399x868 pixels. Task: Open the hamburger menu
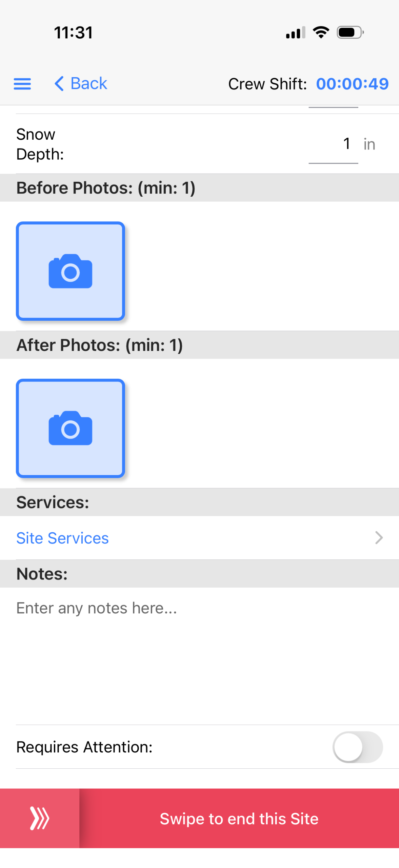(x=22, y=83)
